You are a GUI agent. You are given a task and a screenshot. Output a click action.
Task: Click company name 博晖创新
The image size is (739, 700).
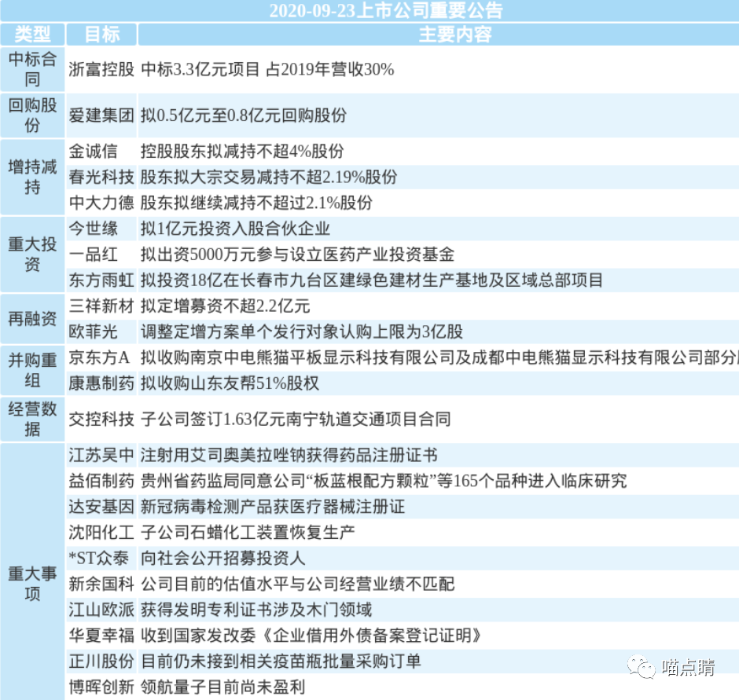[x=101, y=687]
